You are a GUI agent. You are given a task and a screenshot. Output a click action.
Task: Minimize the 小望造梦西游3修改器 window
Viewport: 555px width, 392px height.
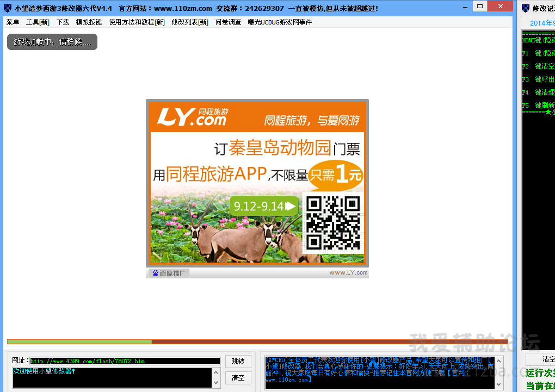465,7
